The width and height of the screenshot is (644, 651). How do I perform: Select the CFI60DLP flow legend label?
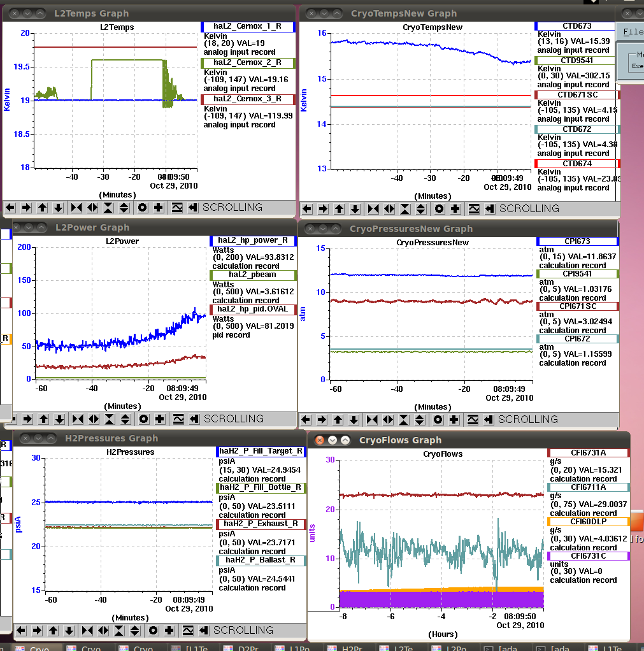pos(589,522)
